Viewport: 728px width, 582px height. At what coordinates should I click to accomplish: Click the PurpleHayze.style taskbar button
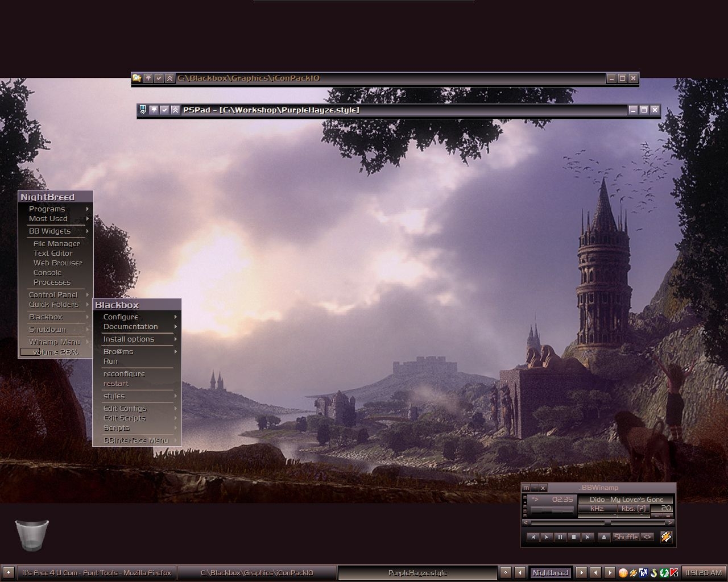417,573
